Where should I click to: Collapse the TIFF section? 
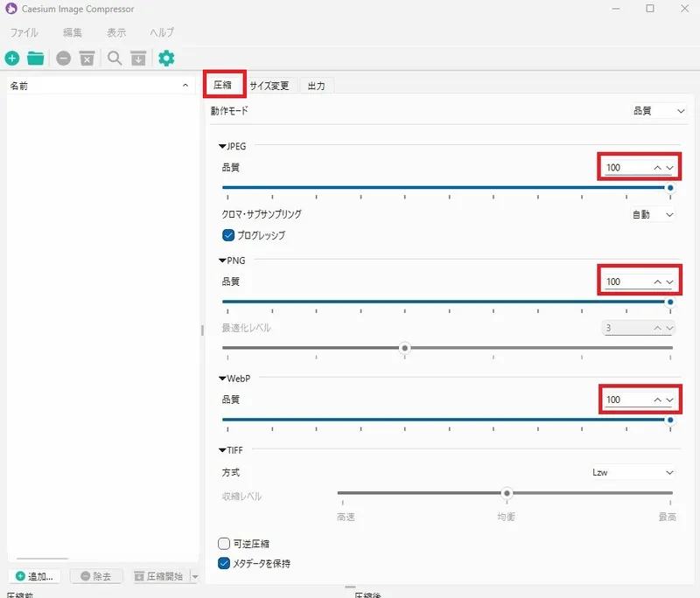[x=222, y=450]
